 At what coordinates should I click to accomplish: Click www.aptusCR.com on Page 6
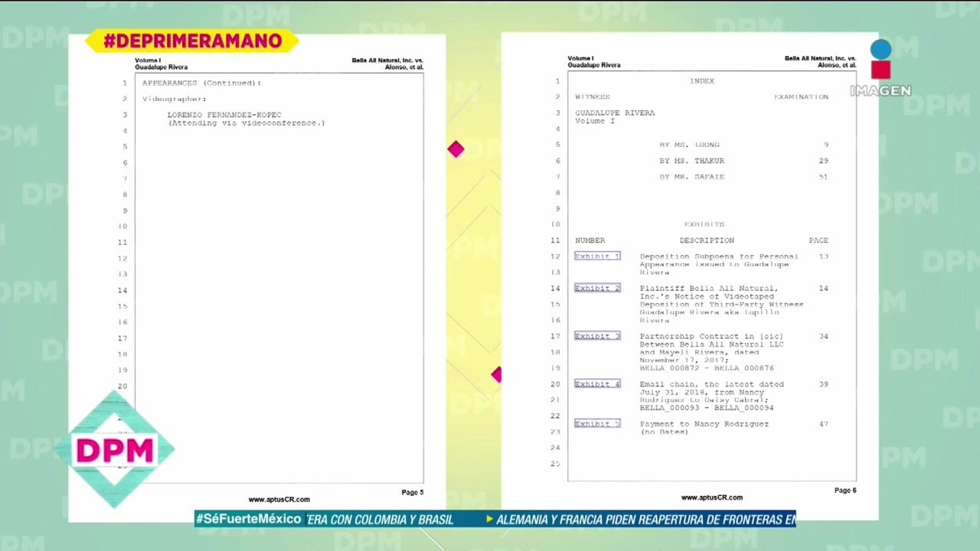(x=711, y=497)
